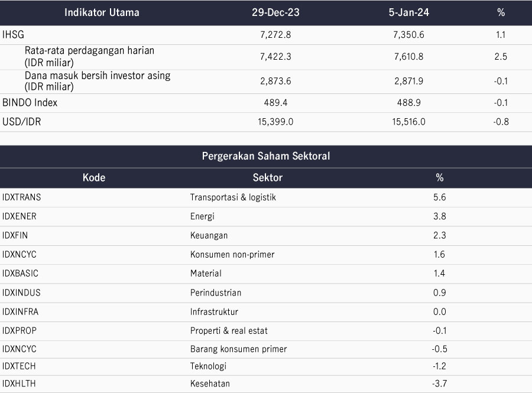The height and width of the screenshot is (393, 532).
Task: Select the IDXFIN code cell
Action: click(x=15, y=235)
